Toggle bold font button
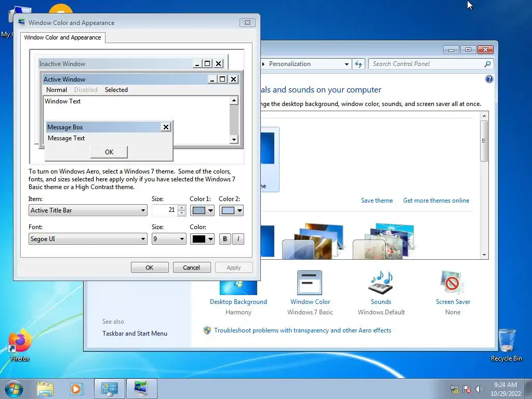The width and height of the screenshot is (532, 399). click(x=224, y=239)
